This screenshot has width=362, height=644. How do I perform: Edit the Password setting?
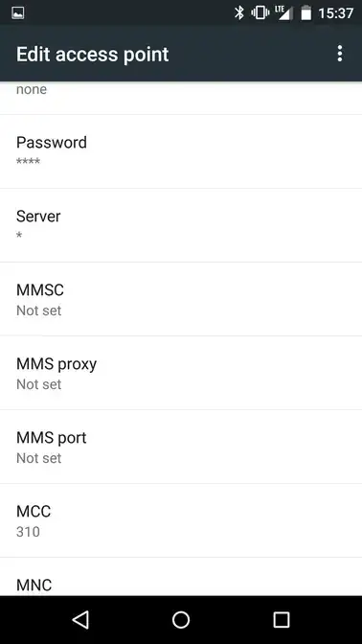181,151
